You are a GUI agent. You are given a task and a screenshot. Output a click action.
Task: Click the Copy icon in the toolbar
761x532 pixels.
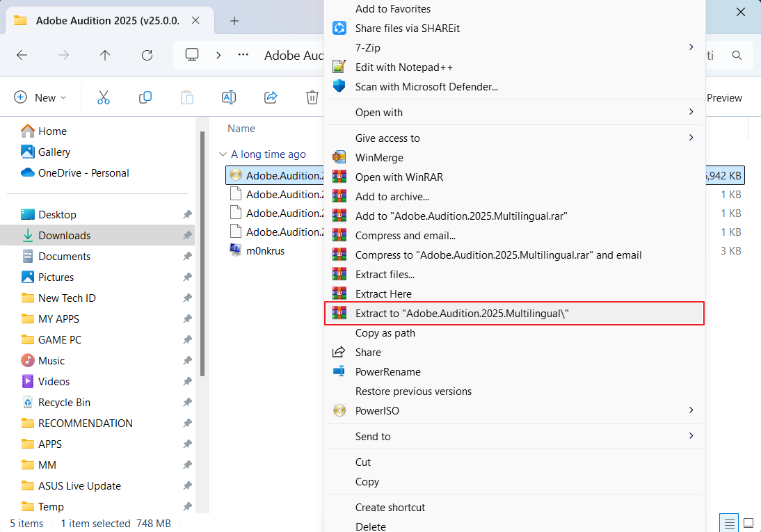click(x=145, y=97)
